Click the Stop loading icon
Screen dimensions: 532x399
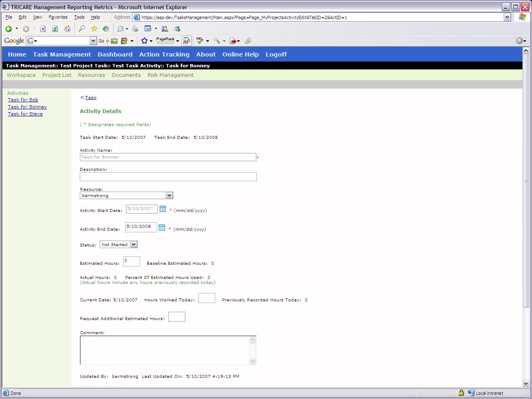[x=43, y=29]
